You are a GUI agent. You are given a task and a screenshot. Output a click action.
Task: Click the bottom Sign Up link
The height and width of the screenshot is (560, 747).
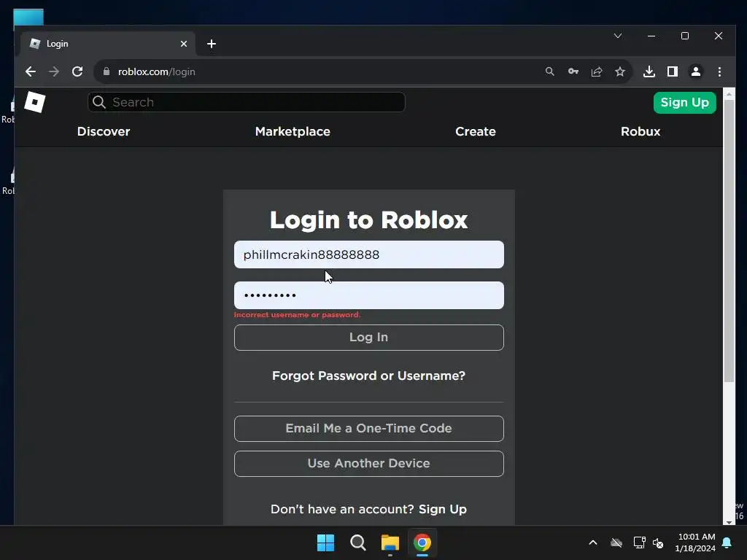443,509
